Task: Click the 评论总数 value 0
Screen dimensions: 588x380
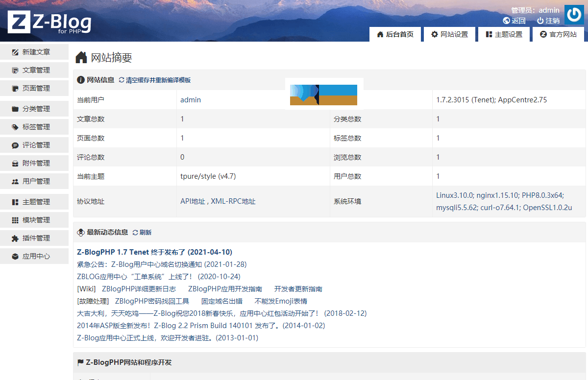Action: click(x=182, y=157)
